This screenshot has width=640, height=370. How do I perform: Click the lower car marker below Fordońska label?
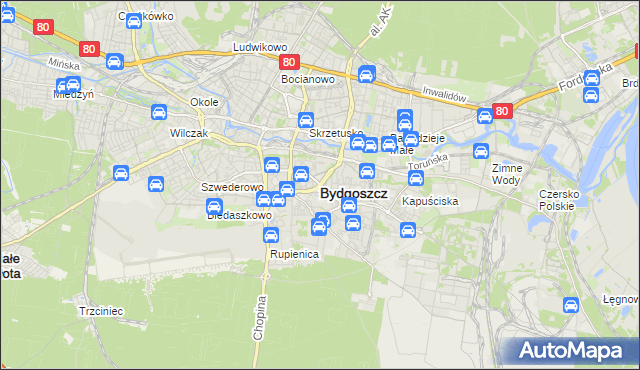point(591,95)
